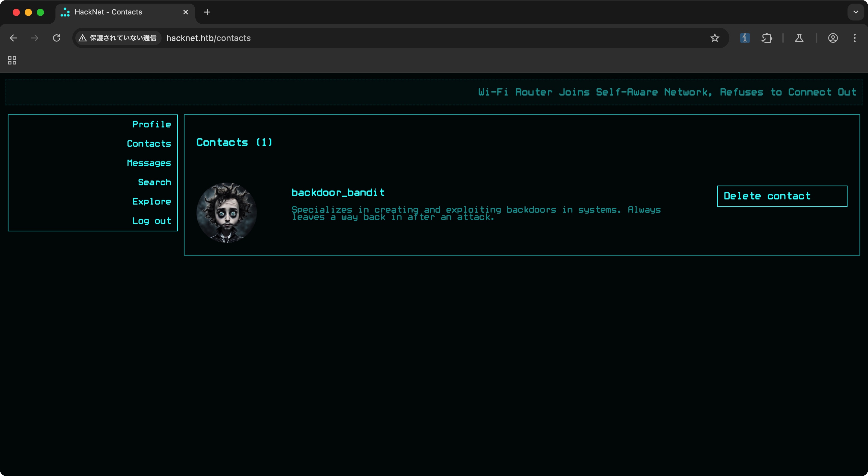Bookmark this page with star icon
The height and width of the screenshot is (476, 868).
click(x=714, y=38)
